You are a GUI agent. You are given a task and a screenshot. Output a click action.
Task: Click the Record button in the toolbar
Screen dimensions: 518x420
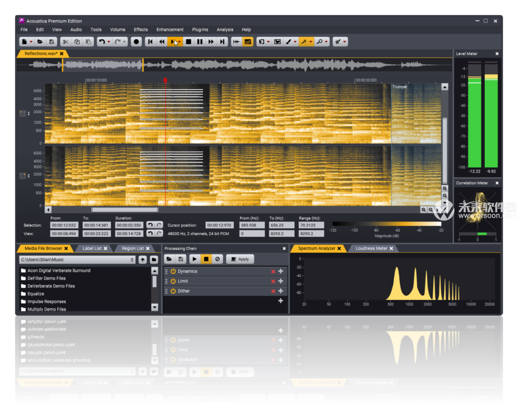(x=136, y=41)
